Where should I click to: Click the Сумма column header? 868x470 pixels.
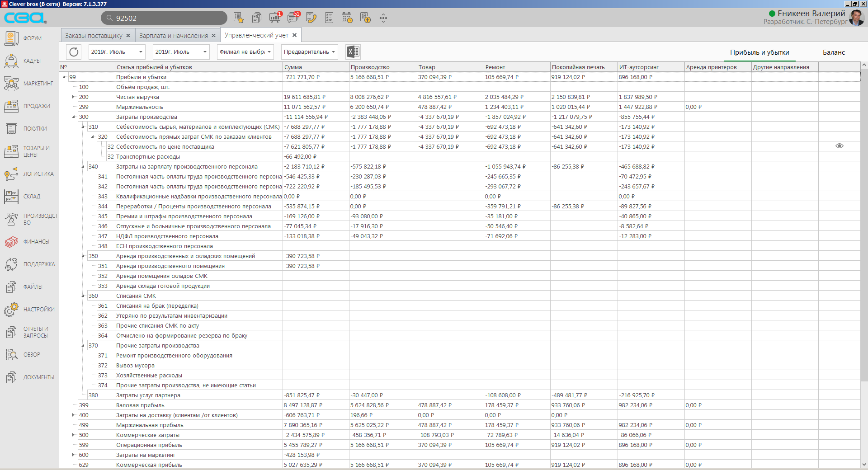[316, 67]
